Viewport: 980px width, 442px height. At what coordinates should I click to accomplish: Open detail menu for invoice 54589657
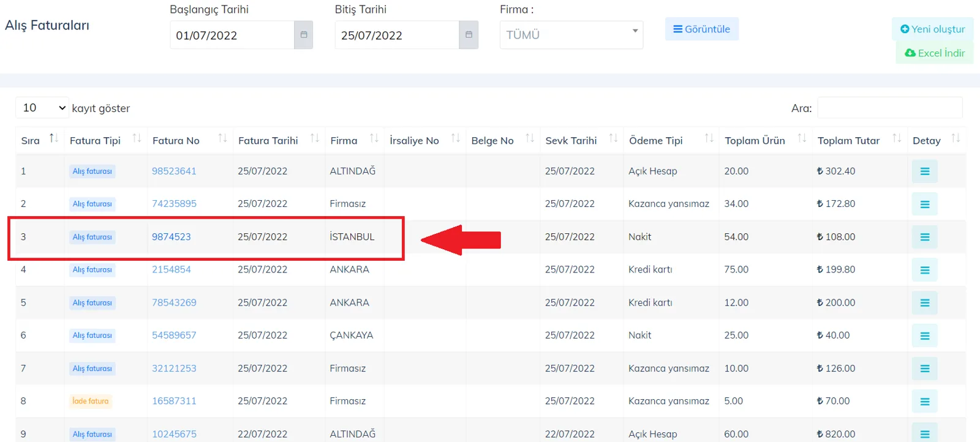(x=925, y=335)
